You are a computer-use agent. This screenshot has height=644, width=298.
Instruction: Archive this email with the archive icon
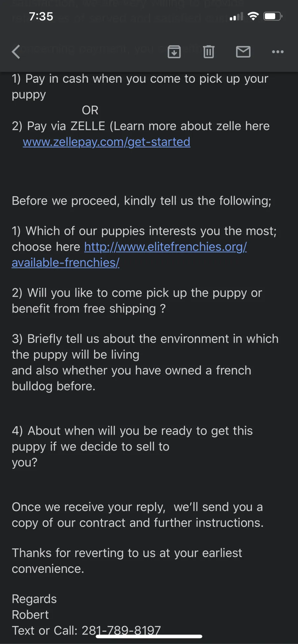[174, 52]
